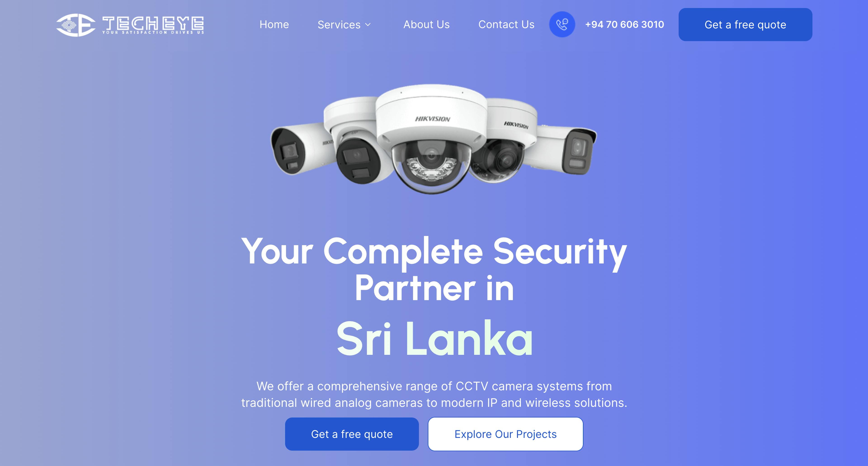The image size is (868, 466).
Task: Click the header Get a free quote button
Action: pos(745,25)
